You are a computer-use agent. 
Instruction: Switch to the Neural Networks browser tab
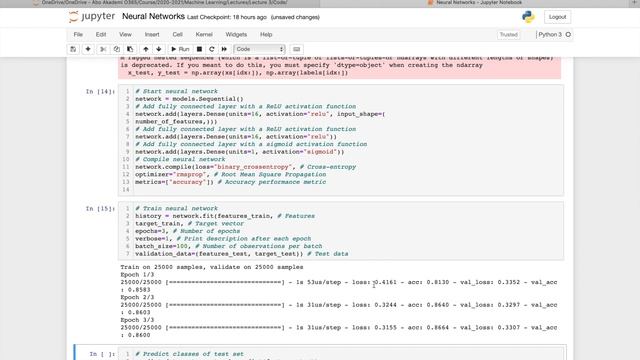point(475,3)
